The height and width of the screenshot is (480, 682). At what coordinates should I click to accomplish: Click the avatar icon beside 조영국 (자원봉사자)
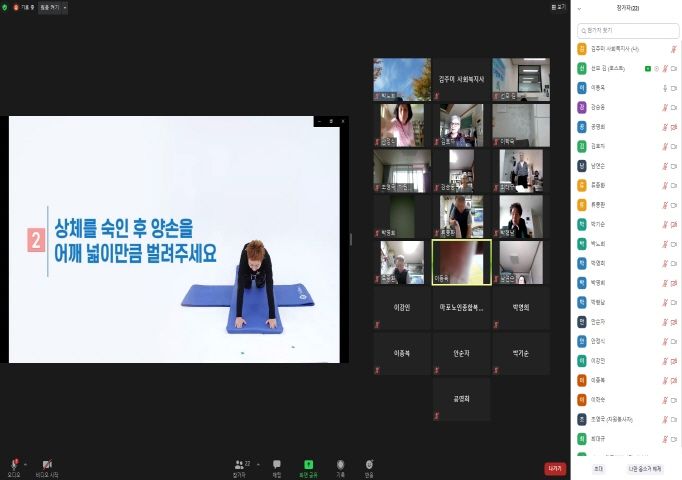click(582, 419)
